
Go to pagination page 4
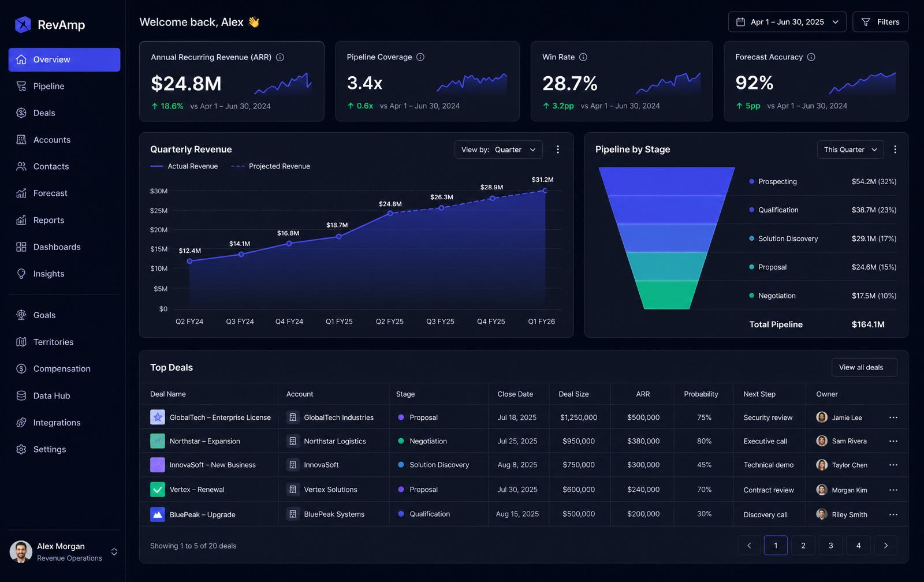pyautogui.click(x=859, y=546)
